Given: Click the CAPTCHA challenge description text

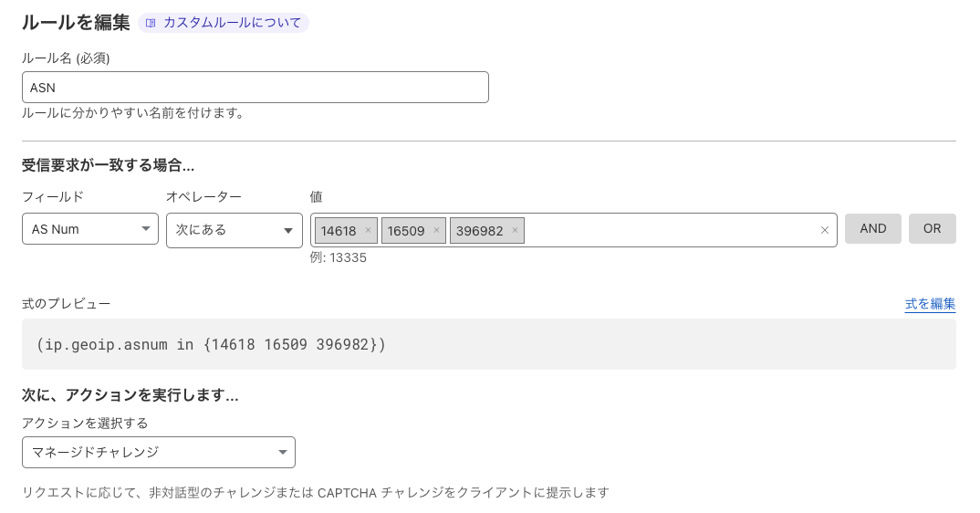Looking at the screenshot, I should 316,493.
